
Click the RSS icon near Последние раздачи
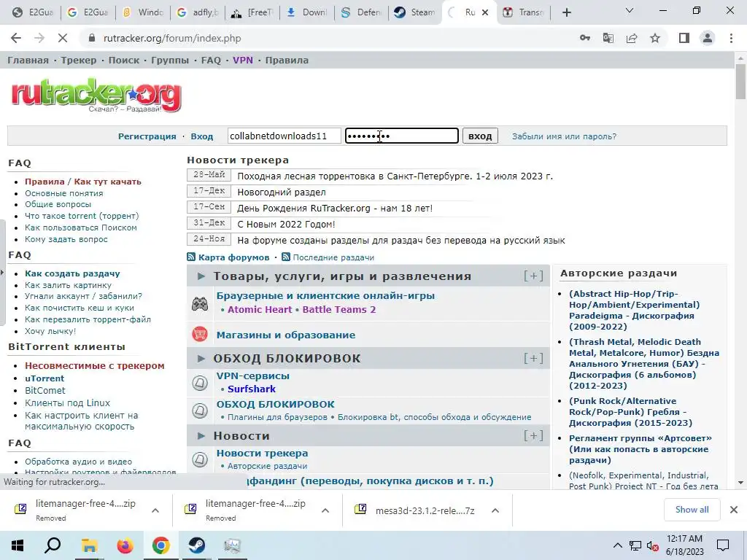pyautogui.click(x=286, y=257)
